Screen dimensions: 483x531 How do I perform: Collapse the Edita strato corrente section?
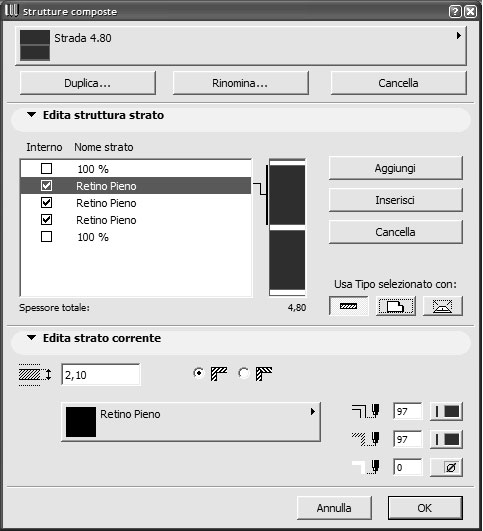[32, 338]
